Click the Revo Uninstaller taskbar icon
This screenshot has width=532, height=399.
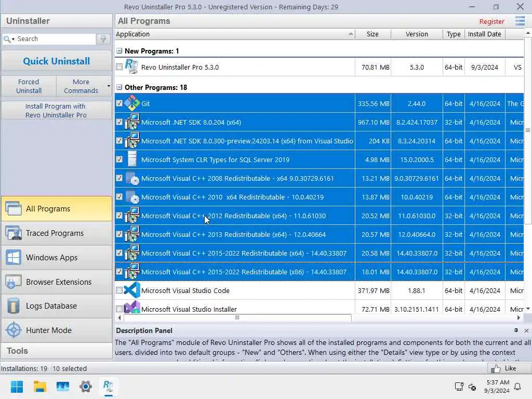(x=108, y=387)
